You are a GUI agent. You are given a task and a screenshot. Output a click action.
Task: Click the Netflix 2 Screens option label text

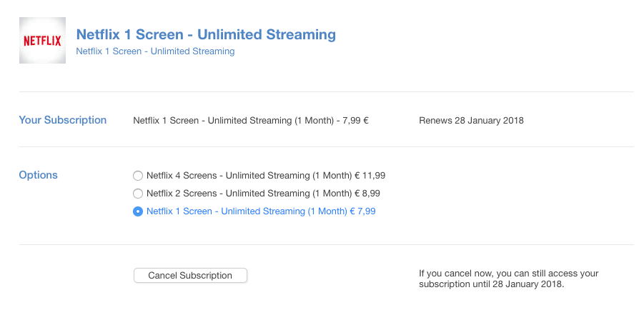pyautogui.click(x=239, y=193)
